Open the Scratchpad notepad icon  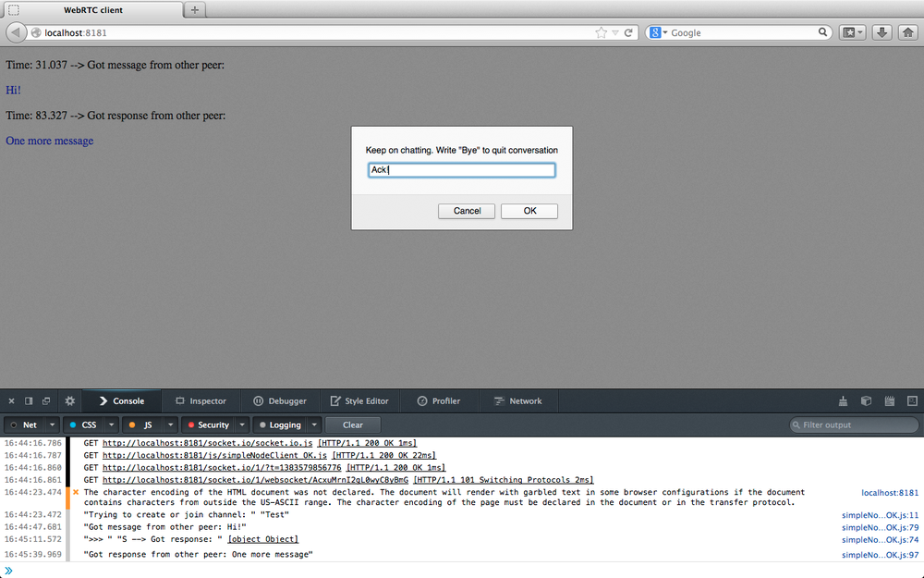[890, 401]
